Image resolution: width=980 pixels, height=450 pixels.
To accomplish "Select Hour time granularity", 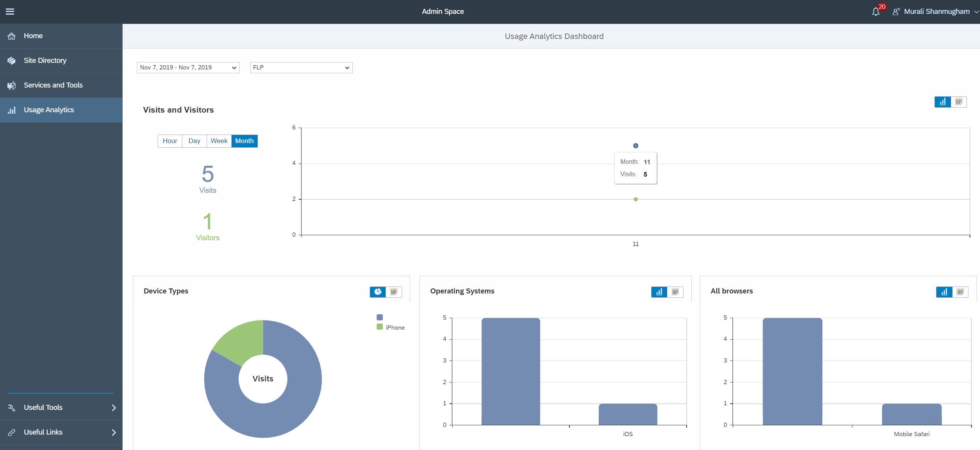I will coord(170,141).
